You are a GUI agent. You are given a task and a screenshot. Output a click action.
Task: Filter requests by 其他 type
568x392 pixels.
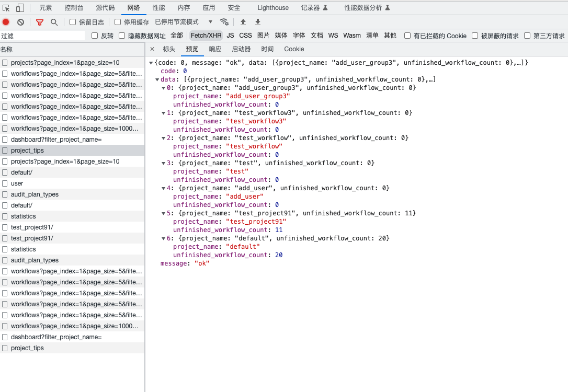pos(390,36)
